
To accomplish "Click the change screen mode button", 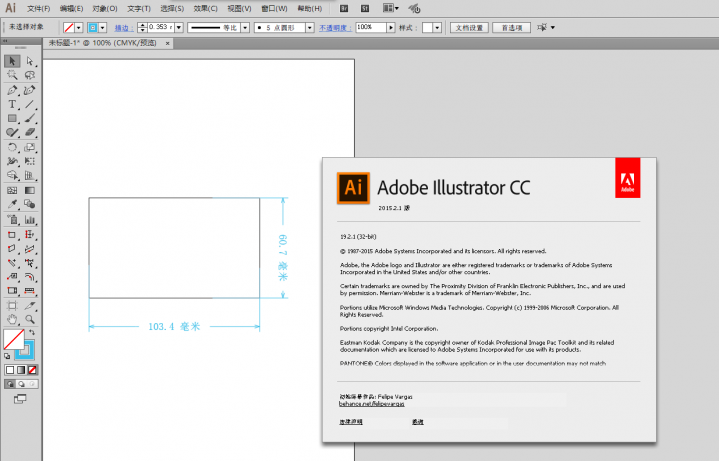I will pos(20,399).
